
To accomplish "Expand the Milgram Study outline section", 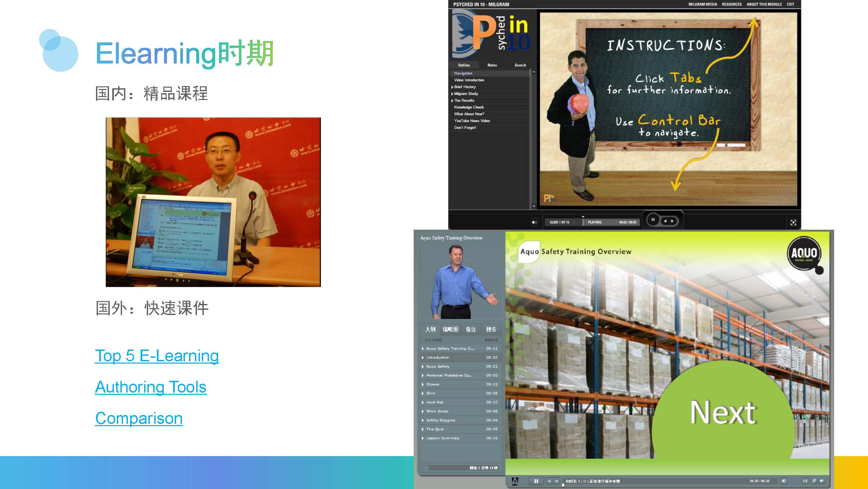I will tap(452, 94).
